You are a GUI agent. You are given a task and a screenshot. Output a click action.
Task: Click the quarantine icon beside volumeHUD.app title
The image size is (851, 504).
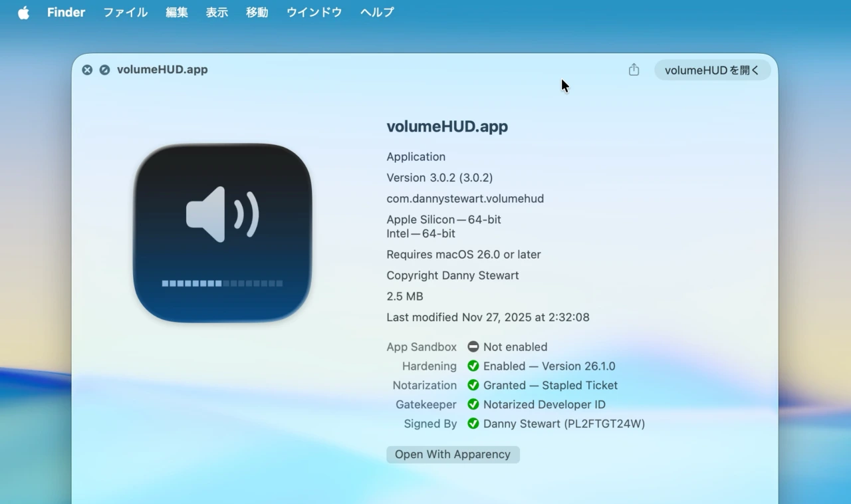[104, 69]
